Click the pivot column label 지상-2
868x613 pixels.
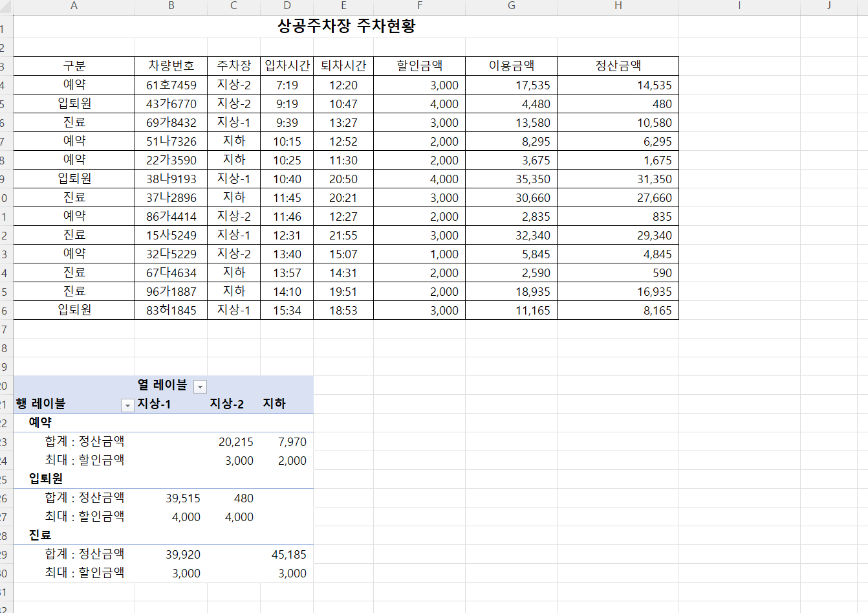226,404
